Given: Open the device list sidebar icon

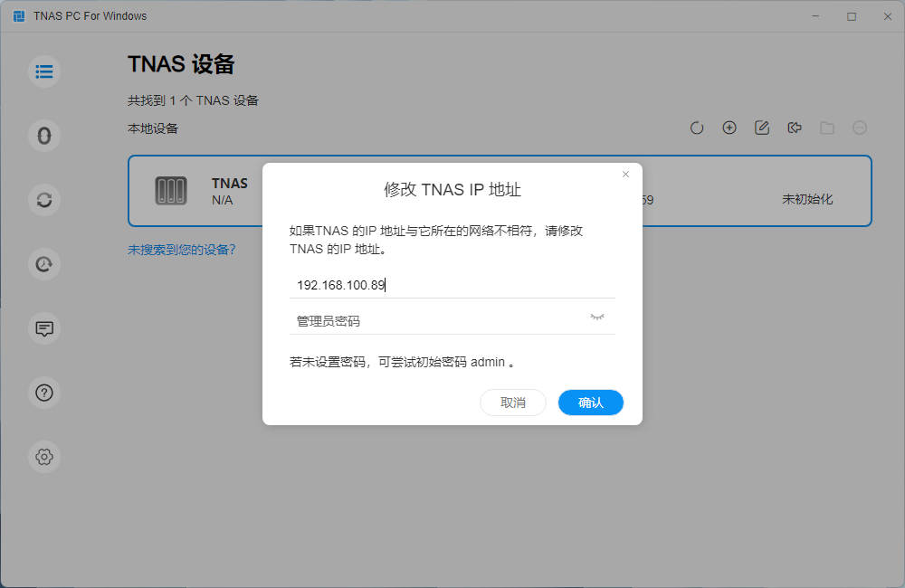Looking at the screenshot, I should tap(44, 71).
